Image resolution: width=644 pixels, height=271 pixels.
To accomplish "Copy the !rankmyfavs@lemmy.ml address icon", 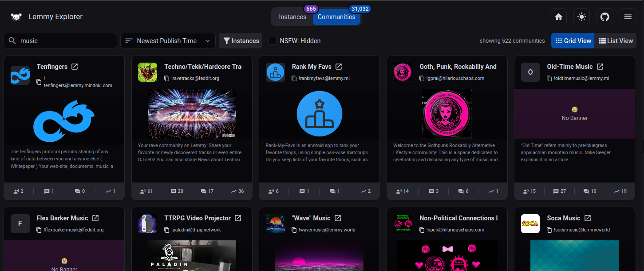I will pyautogui.click(x=294, y=79).
